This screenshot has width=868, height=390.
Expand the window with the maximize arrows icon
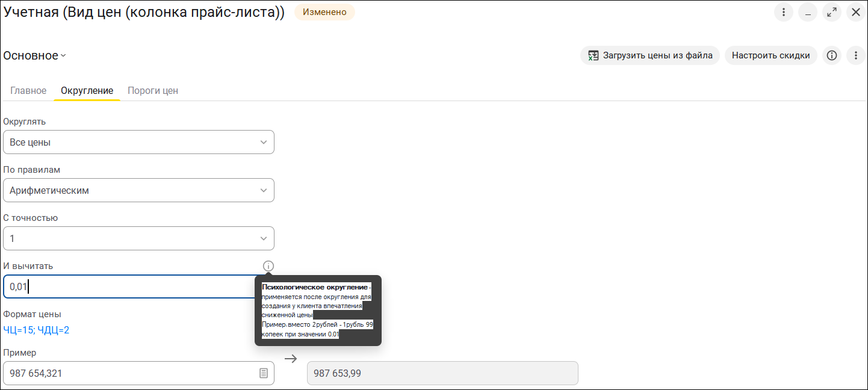(832, 12)
